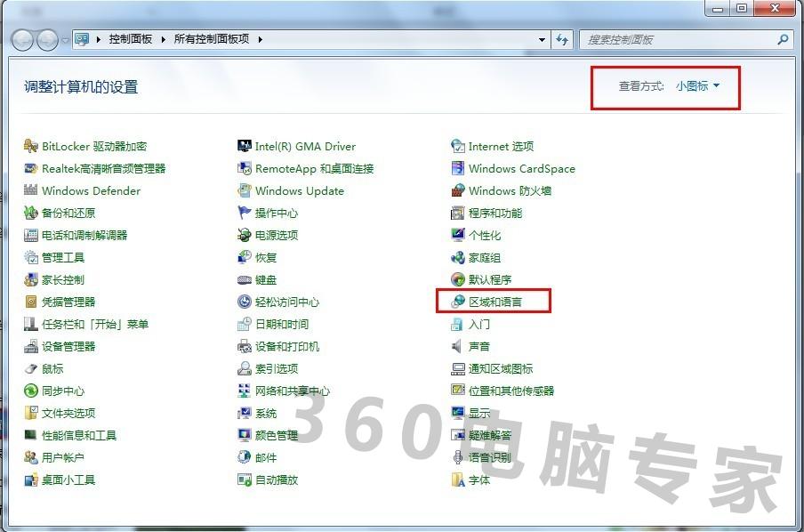Screen dimensions: 804x532
Task: Open the 电话和调制解调器 icon
Action: pos(31,235)
